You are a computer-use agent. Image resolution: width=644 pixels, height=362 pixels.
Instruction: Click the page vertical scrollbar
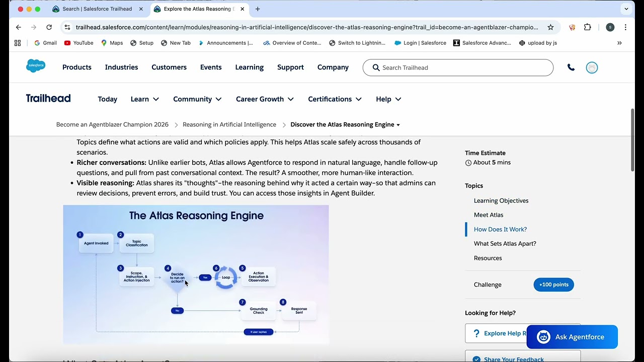click(632, 140)
